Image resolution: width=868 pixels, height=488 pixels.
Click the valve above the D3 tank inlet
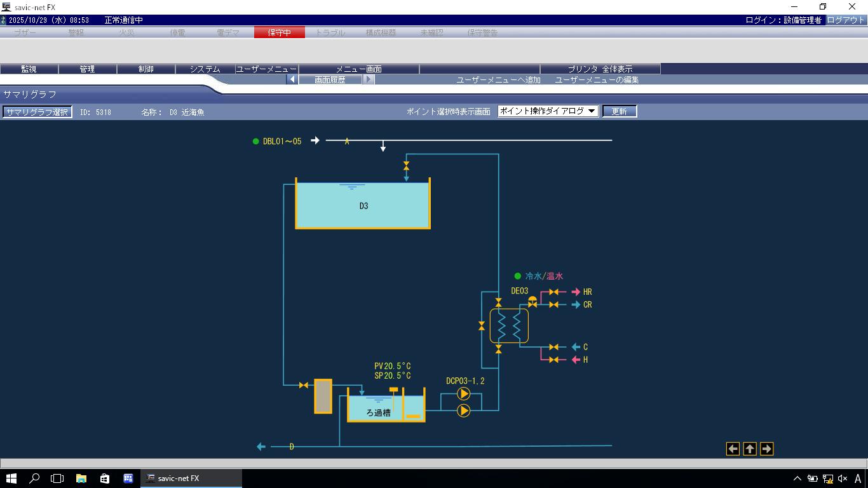click(406, 165)
